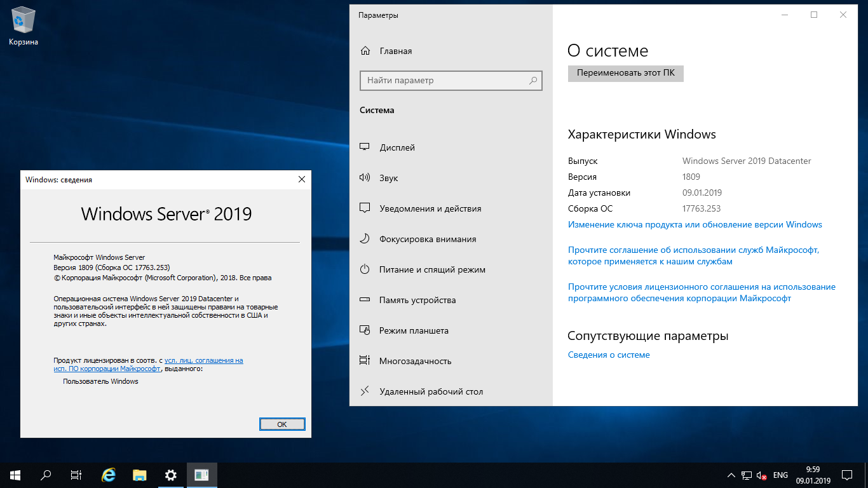Open the Microsoft services agreement link
This screenshot has width=868, height=488.
tap(694, 256)
